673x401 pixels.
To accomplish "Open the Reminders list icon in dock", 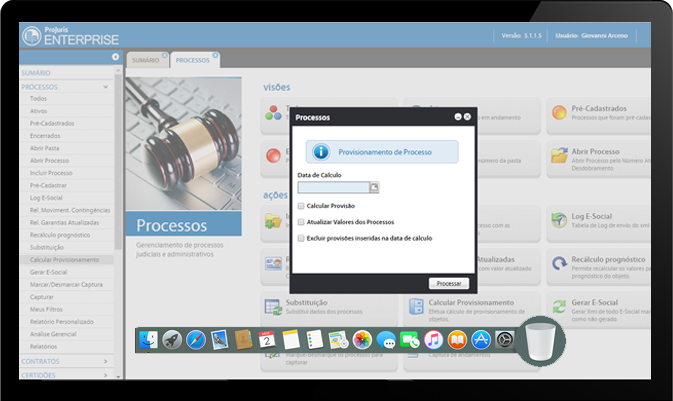I will [315, 340].
